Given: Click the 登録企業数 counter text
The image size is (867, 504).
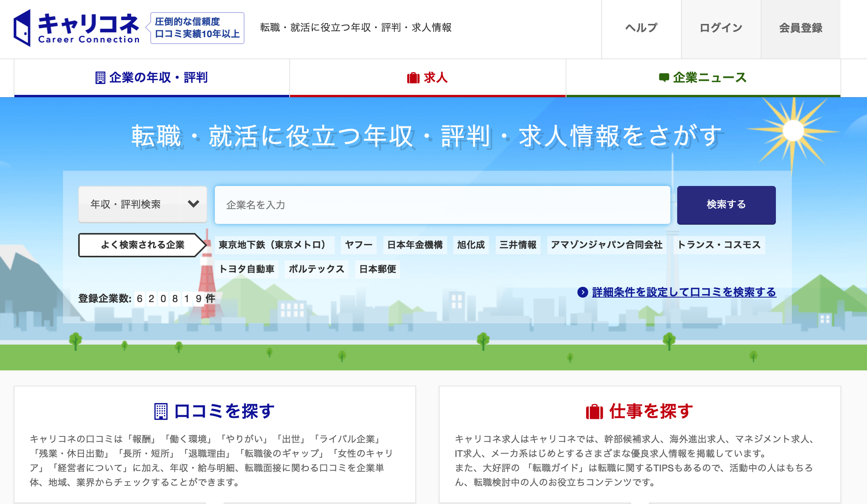Looking at the screenshot, I should 147,299.
